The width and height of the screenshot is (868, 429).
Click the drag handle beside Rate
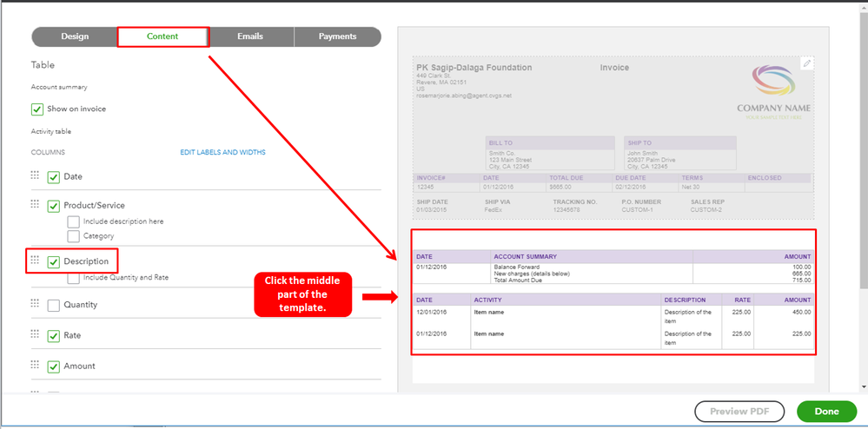35,333
